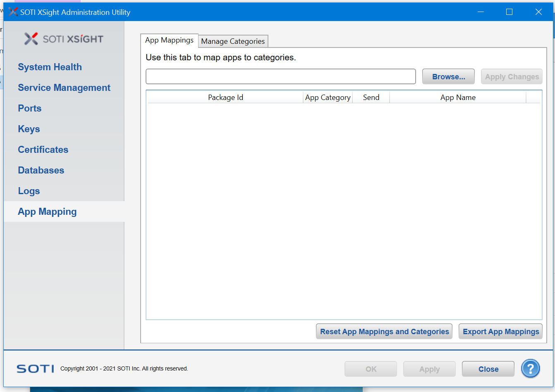
Task: Minimize the Administration Utility window
Action: [x=481, y=12]
